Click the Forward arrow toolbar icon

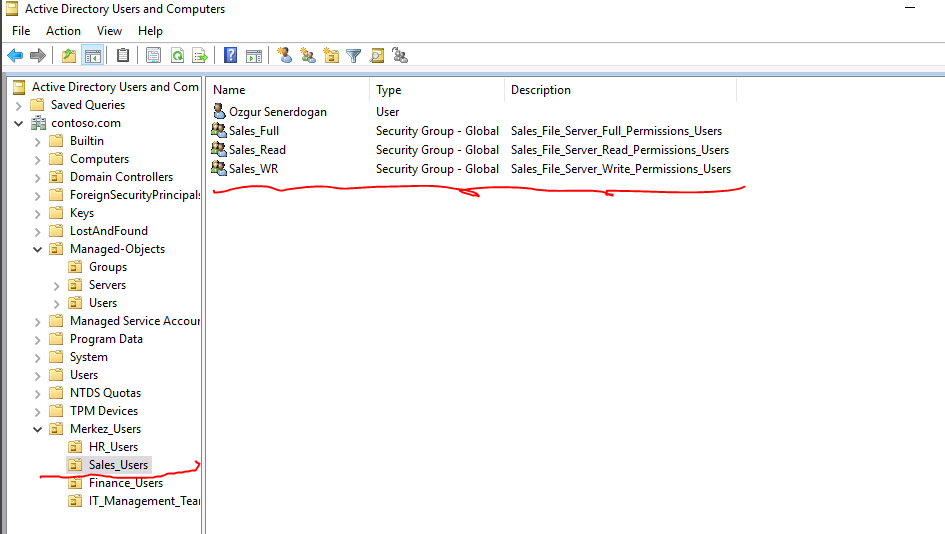38,56
